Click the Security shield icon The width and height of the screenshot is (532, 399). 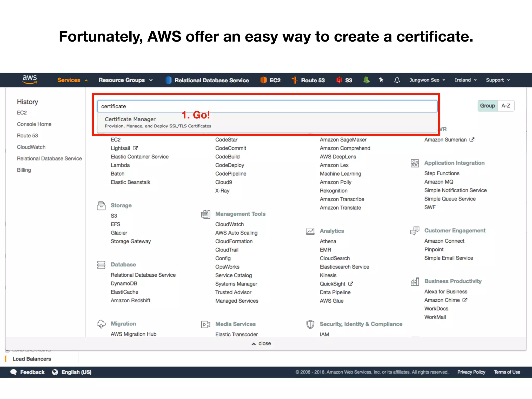pyautogui.click(x=310, y=324)
